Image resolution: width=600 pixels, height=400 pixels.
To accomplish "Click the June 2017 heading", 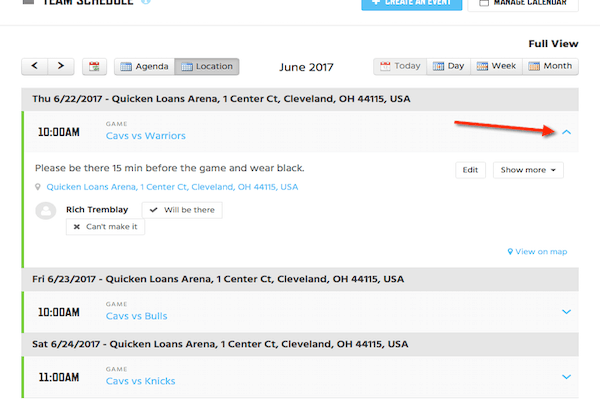I will (x=306, y=67).
